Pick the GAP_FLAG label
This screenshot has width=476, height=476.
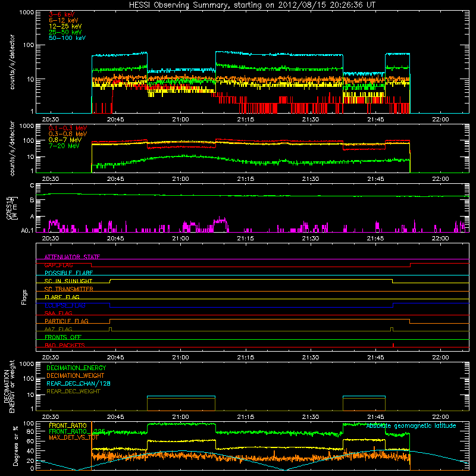pos(59,265)
